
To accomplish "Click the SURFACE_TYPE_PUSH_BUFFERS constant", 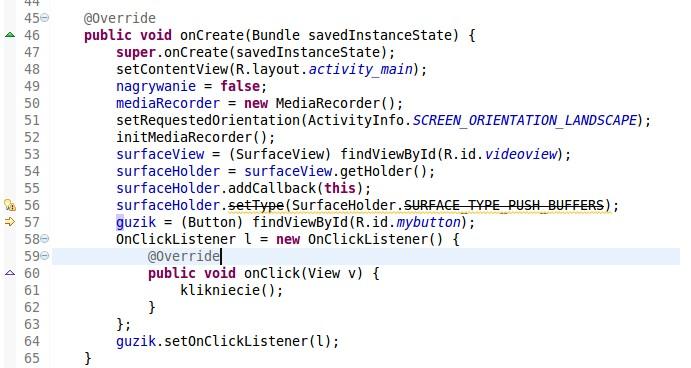I will coord(504,205).
